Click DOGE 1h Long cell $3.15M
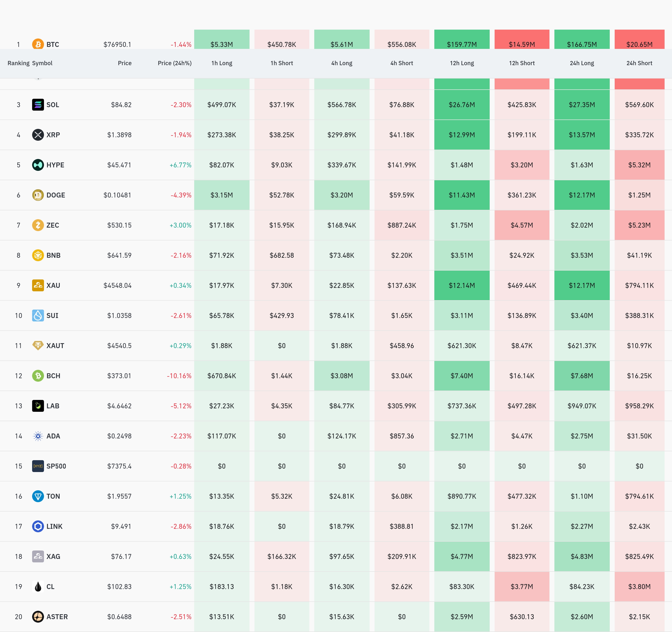The image size is (672, 632). coord(222,195)
